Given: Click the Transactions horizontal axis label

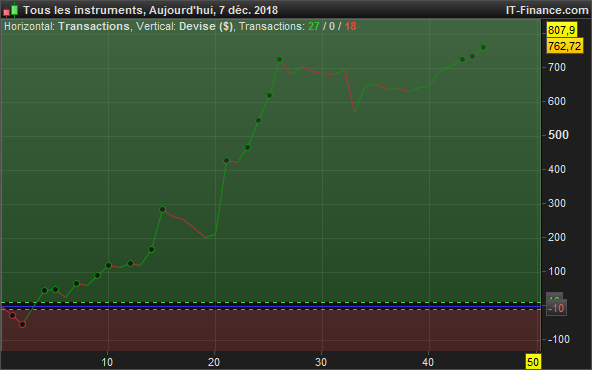Looking at the screenshot, I should [94, 26].
